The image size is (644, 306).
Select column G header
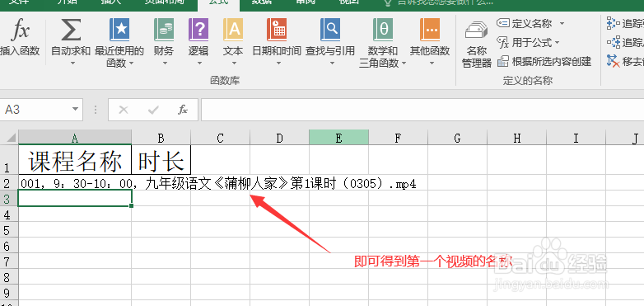457,138
